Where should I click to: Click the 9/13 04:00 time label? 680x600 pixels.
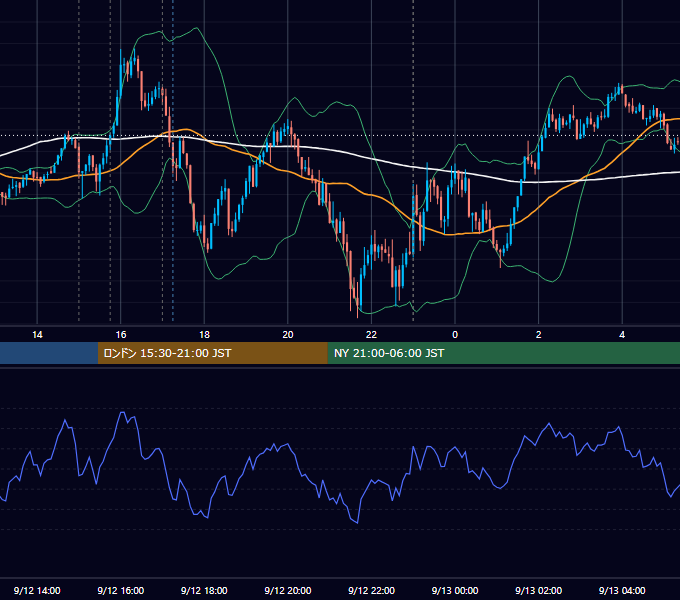[x=622, y=590]
